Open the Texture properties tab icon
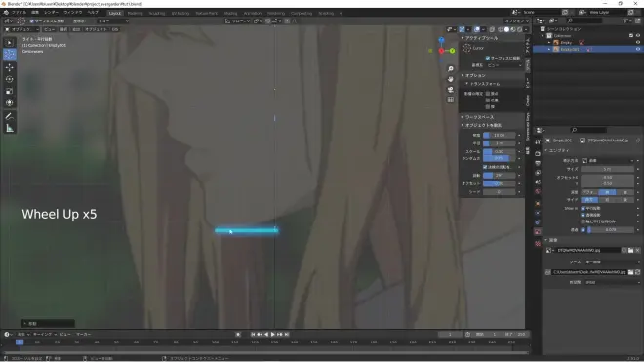This screenshot has height=362, width=644. [538, 244]
